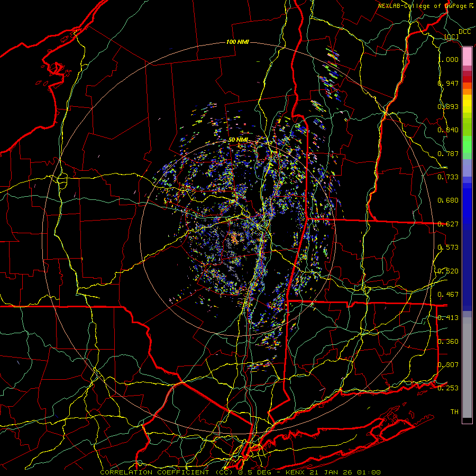Pick the dark red swatch on the color scale
Image resolution: width=476 pixels, height=476 pixels.
pos(467,79)
